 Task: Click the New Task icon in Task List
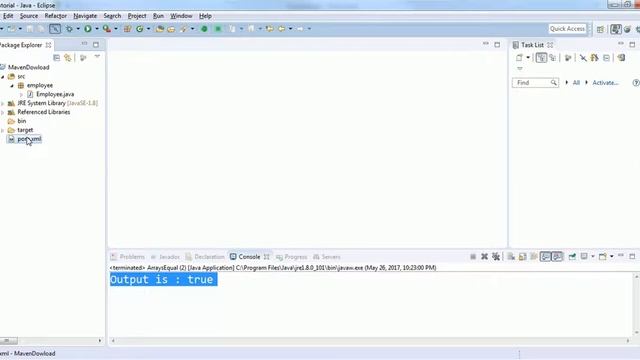click(x=519, y=58)
